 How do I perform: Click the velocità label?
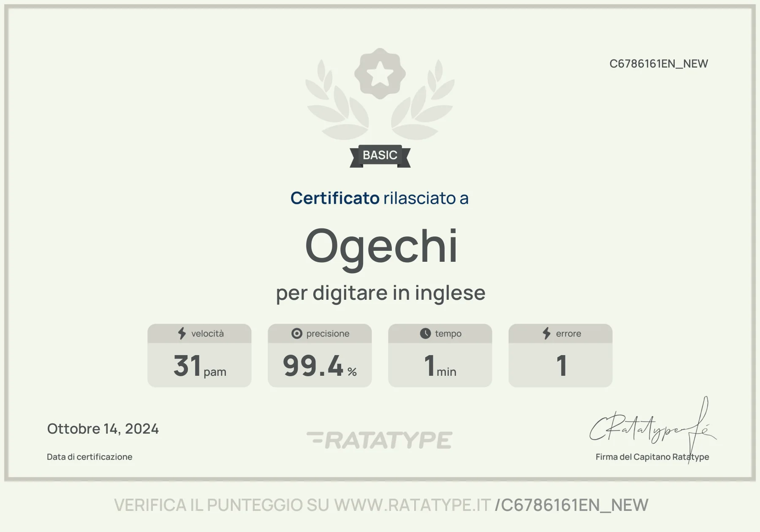click(207, 334)
